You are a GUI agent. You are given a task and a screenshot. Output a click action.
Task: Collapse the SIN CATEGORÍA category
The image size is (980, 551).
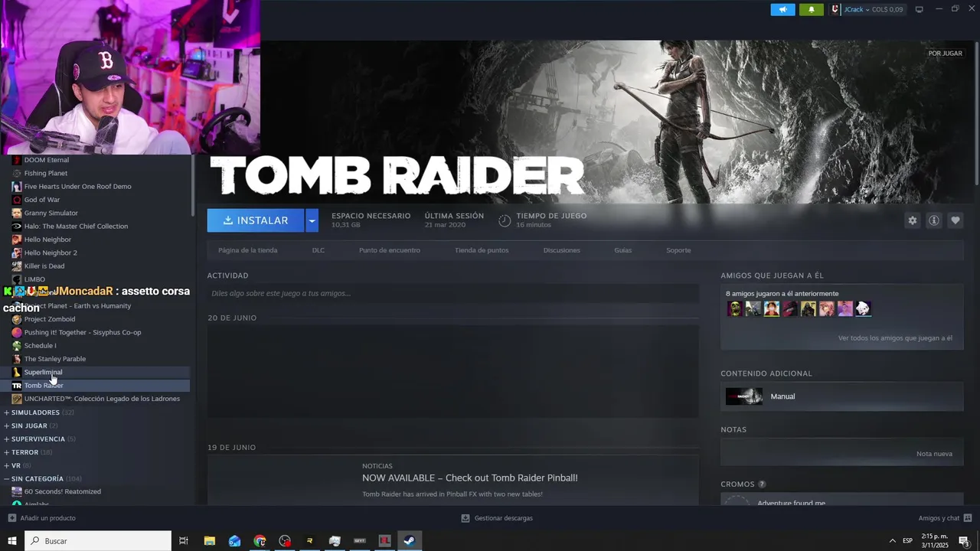tap(7, 479)
